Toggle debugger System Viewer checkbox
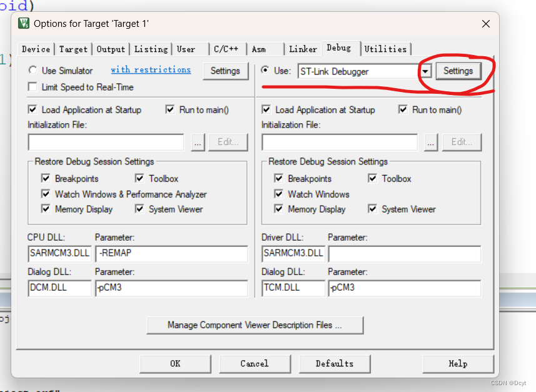The width and height of the screenshot is (536, 392). (372, 208)
